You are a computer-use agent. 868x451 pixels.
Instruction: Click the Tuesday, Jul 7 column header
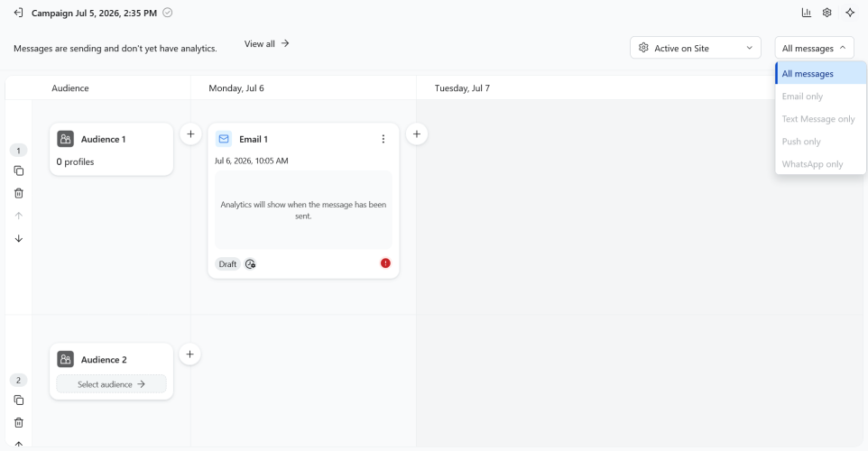tap(462, 88)
